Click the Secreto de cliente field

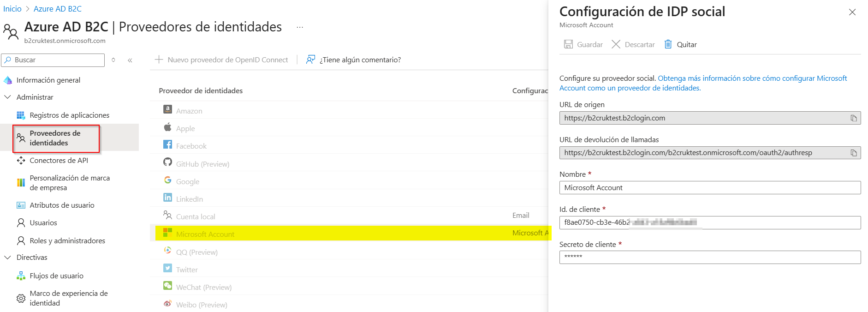[710, 258]
